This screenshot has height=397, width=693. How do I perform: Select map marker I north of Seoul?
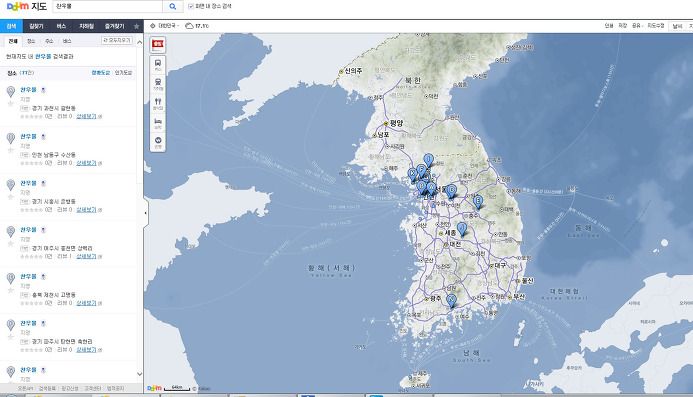coord(428,160)
